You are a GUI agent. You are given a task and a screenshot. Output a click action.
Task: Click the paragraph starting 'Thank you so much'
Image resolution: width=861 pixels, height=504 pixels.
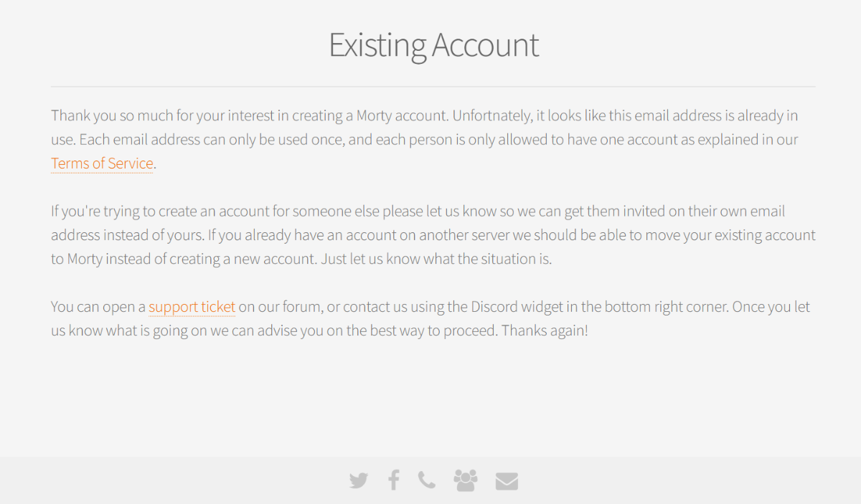tap(425, 140)
